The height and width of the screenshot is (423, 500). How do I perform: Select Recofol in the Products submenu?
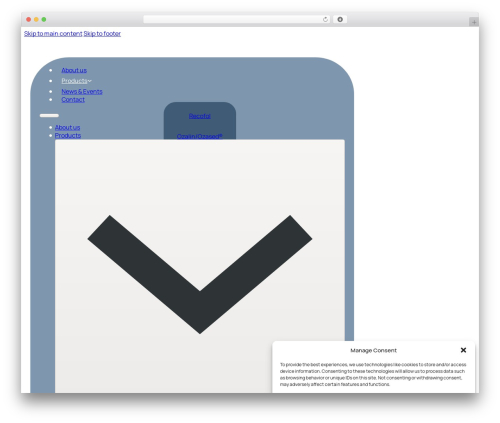[x=200, y=116]
